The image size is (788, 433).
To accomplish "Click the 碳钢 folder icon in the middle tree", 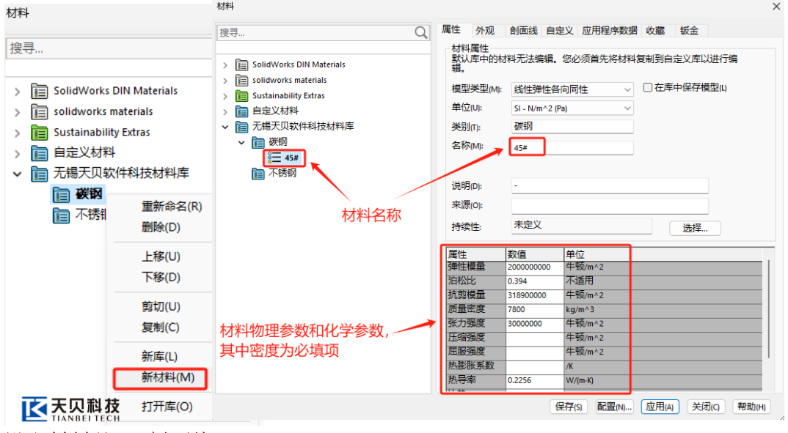I will click(259, 143).
